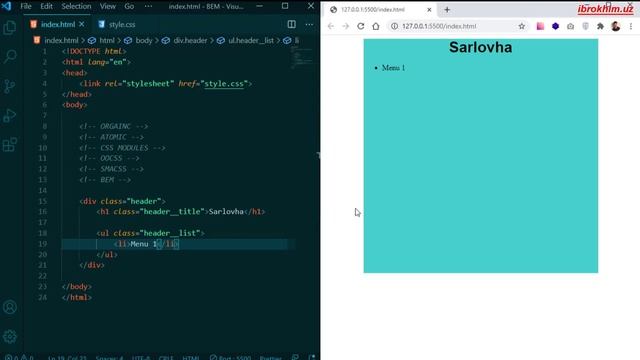640x360 pixels.
Task: Click the Sarlovha heading on the page
Action: [480, 47]
